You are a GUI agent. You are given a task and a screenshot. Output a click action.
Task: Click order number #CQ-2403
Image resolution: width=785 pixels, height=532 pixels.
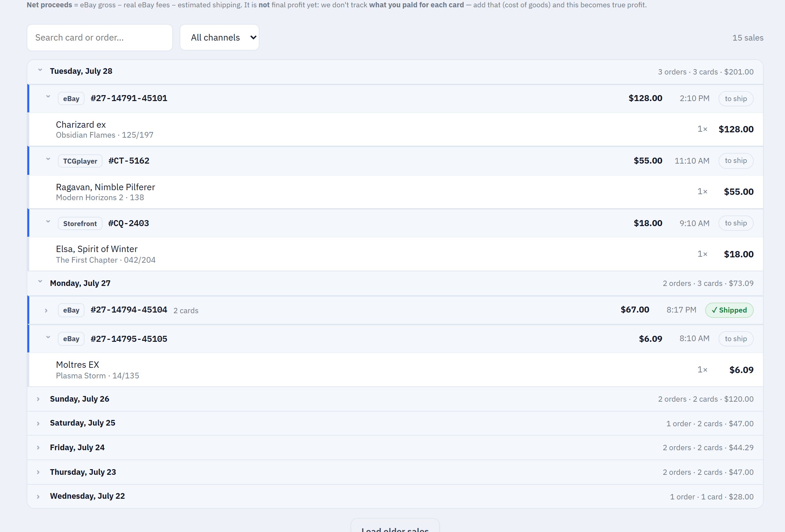point(128,223)
